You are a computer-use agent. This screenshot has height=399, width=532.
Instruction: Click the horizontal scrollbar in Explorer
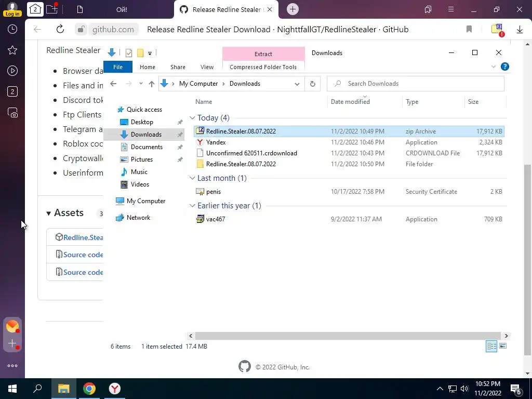tap(348, 336)
